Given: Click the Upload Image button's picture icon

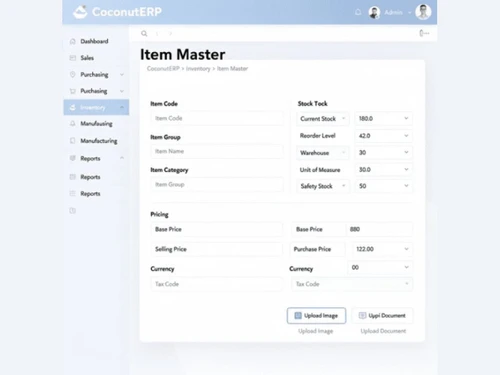Looking at the screenshot, I should [x=298, y=316].
